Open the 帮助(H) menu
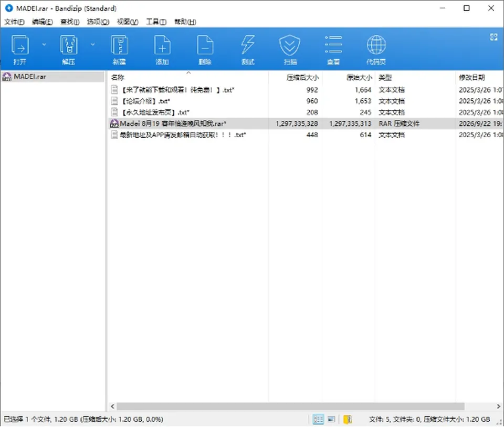This screenshot has height=427, width=504. pos(185,22)
